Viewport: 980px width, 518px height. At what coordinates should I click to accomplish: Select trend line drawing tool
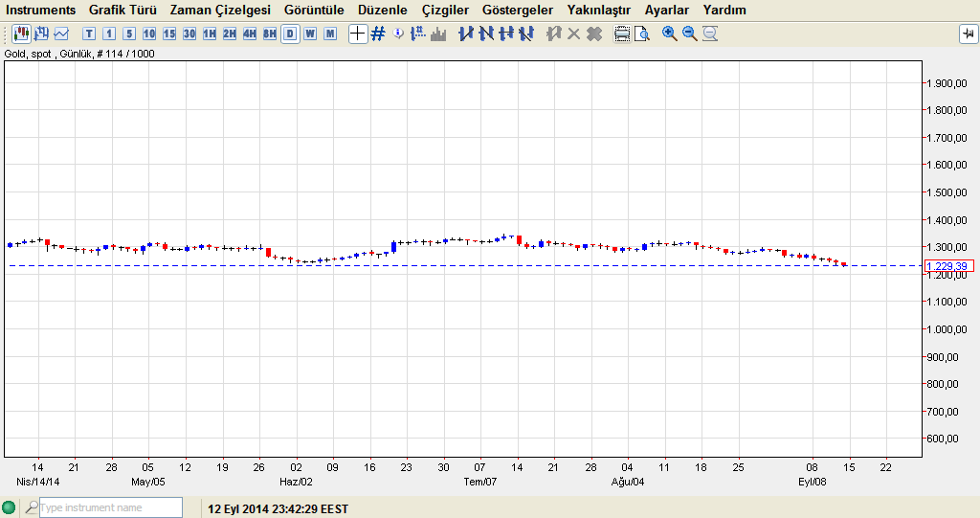pos(466,34)
